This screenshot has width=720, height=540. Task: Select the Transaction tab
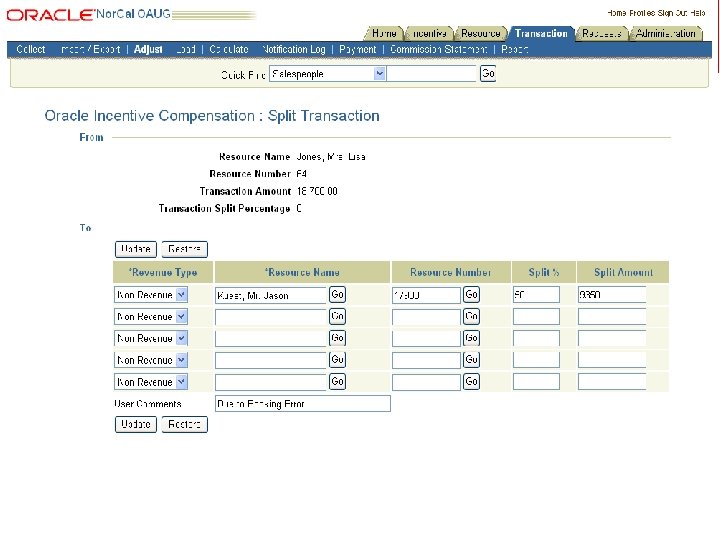(541, 34)
